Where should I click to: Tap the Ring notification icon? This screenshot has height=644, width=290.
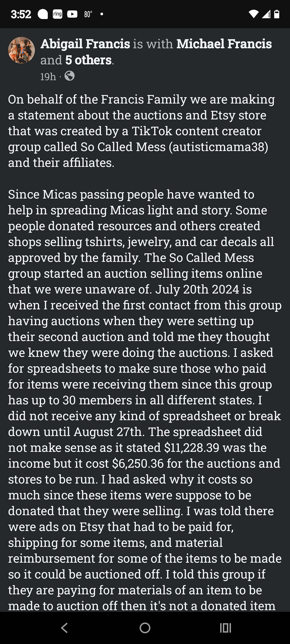tap(57, 14)
